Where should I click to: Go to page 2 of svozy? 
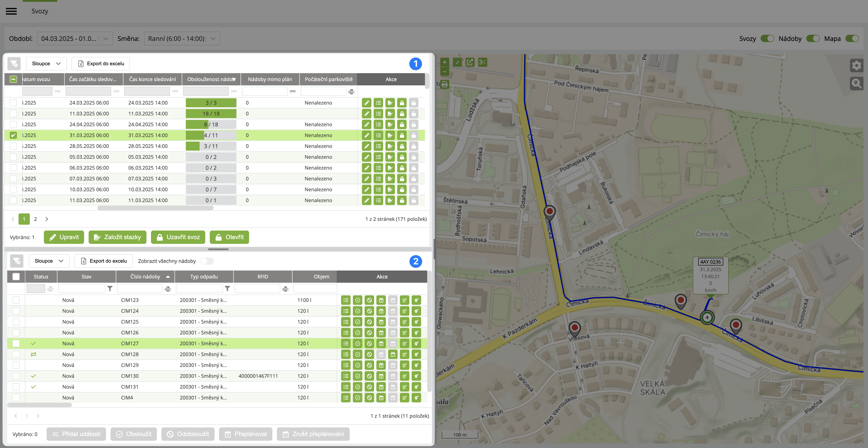pos(35,219)
